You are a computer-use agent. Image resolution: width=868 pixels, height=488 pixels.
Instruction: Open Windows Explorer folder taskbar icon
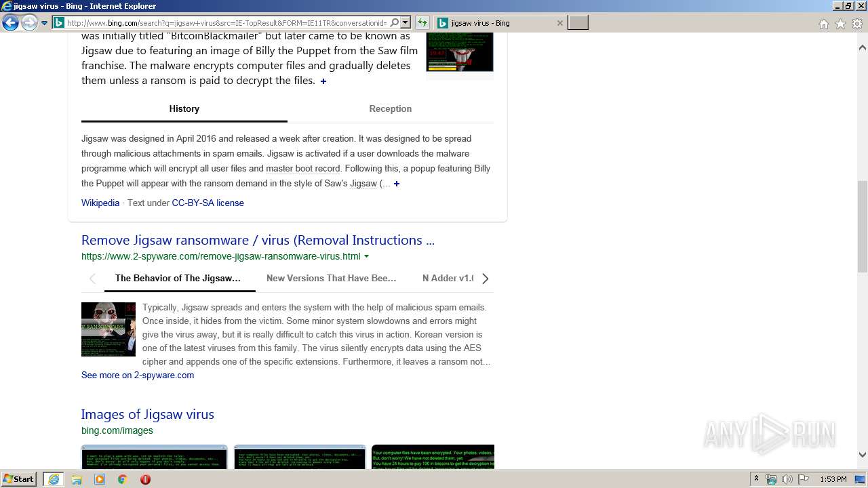77,479
